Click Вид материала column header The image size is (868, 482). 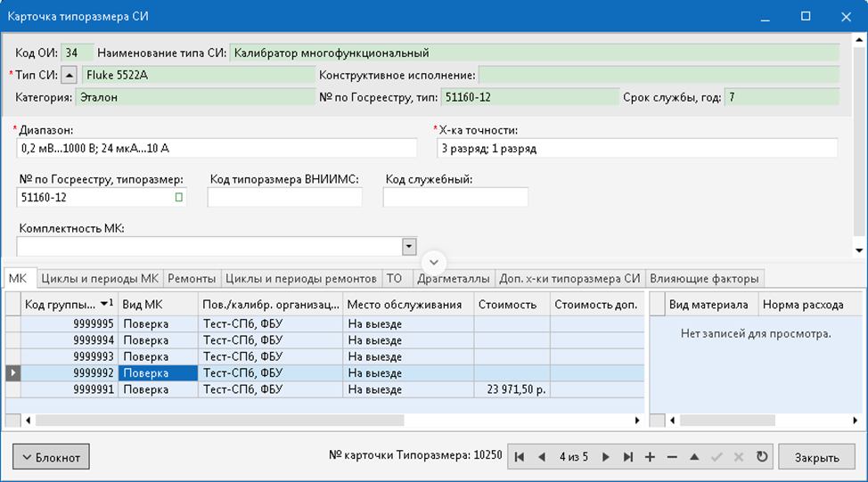711,305
